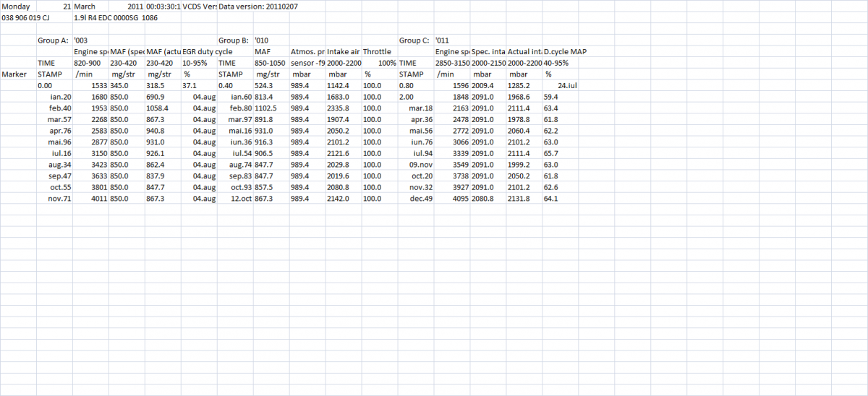
Task: Select the intake air value 2335.8
Action: tap(339, 108)
